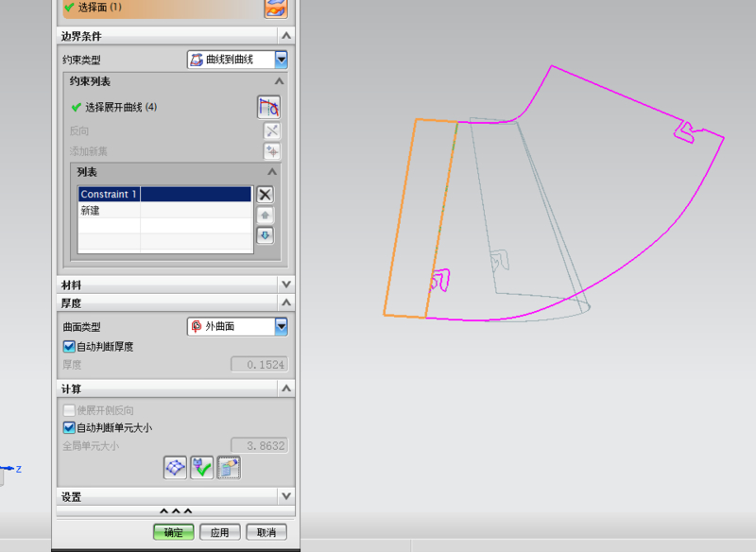
Task: Click the Apply (应用) button
Action: pyautogui.click(x=220, y=532)
